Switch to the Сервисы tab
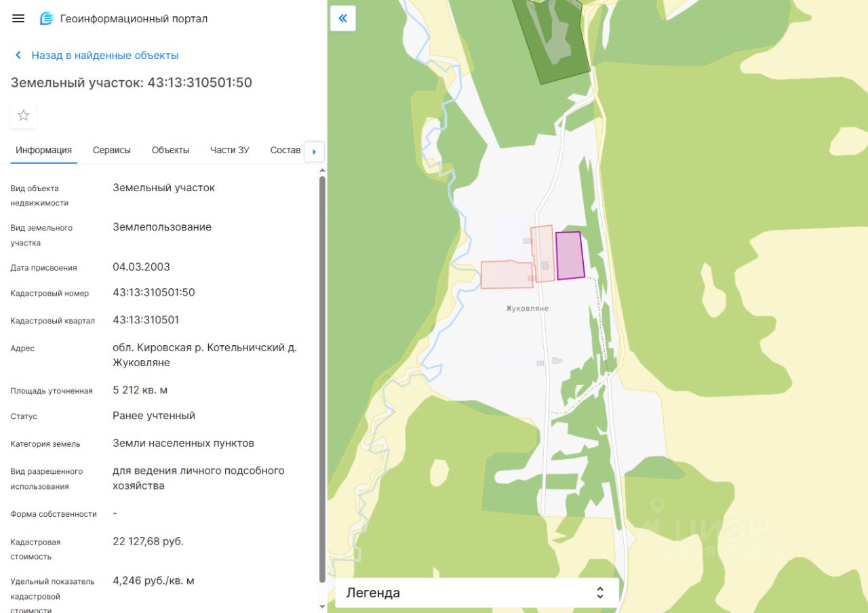The image size is (868, 613). point(112,150)
